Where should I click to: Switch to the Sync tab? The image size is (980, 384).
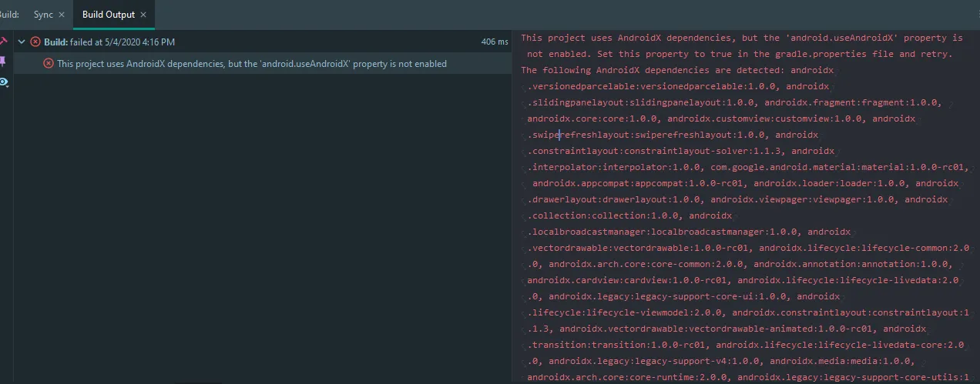43,15
